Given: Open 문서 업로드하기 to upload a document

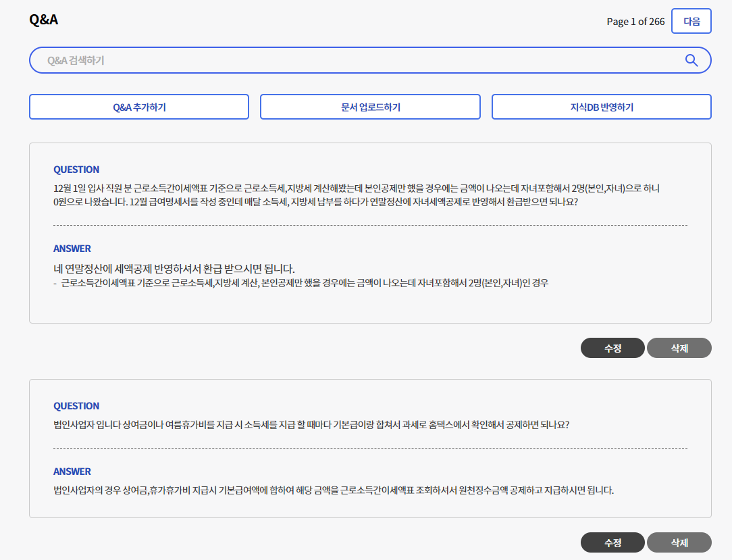Looking at the screenshot, I should pos(370,107).
